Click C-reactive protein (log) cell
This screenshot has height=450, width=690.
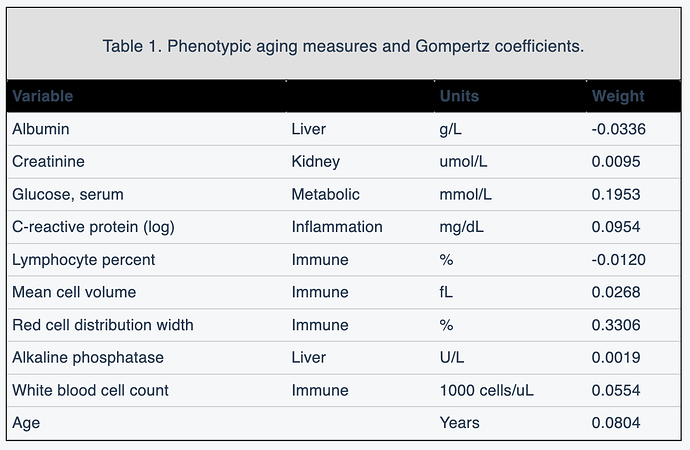(x=93, y=227)
